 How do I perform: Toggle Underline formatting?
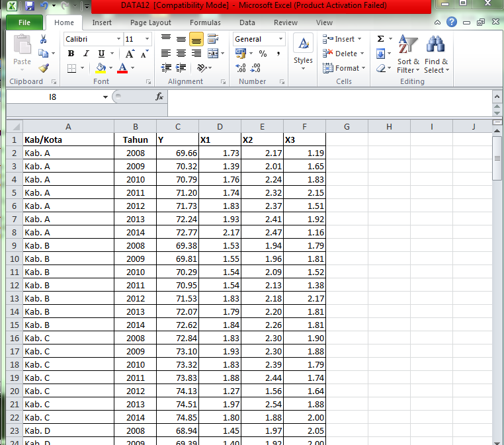point(102,54)
